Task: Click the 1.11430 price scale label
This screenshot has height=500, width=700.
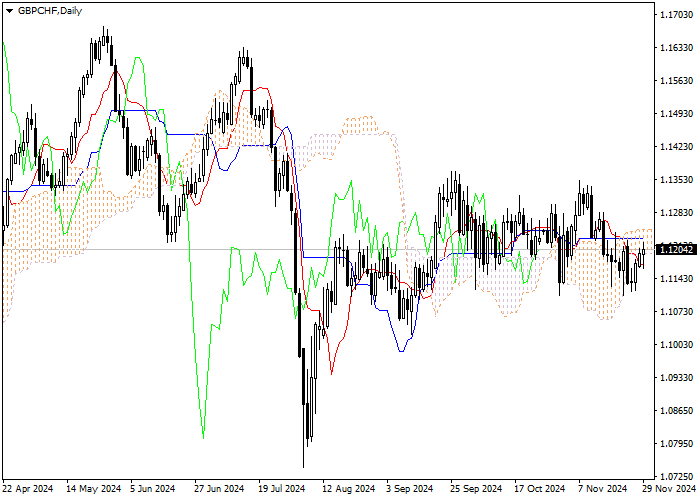Action: click(x=676, y=279)
